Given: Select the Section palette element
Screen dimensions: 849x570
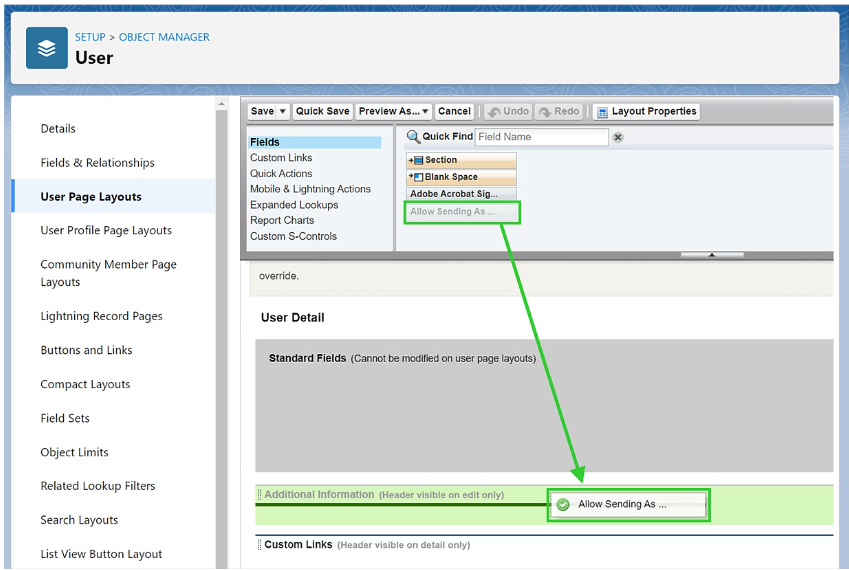Looking at the screenshot, I should 461,160.
